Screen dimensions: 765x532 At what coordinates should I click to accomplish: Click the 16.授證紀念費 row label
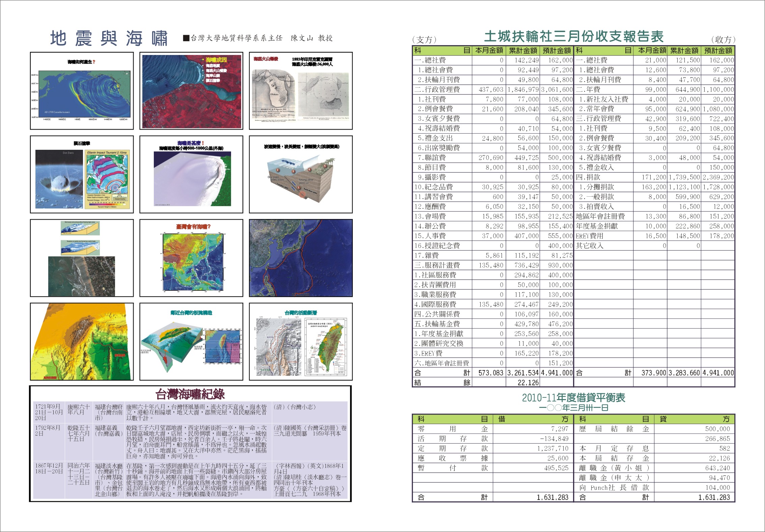[x=437, y=246]
